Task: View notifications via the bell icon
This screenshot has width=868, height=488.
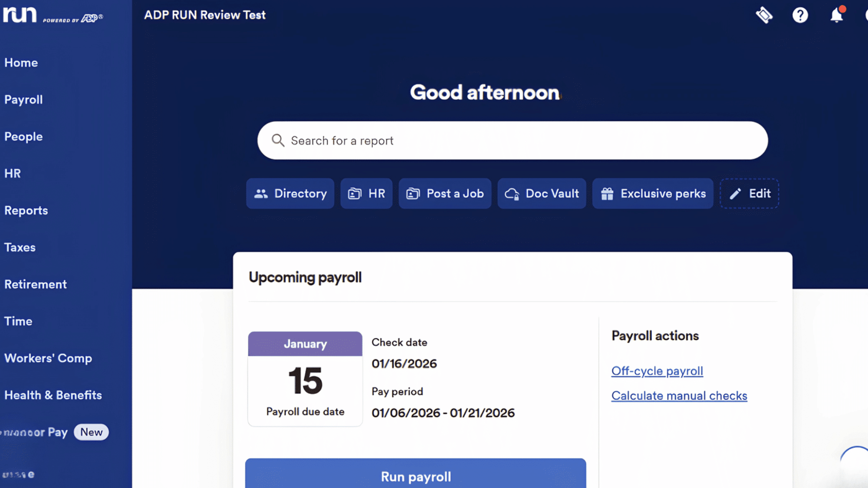Action: (837, 15)
